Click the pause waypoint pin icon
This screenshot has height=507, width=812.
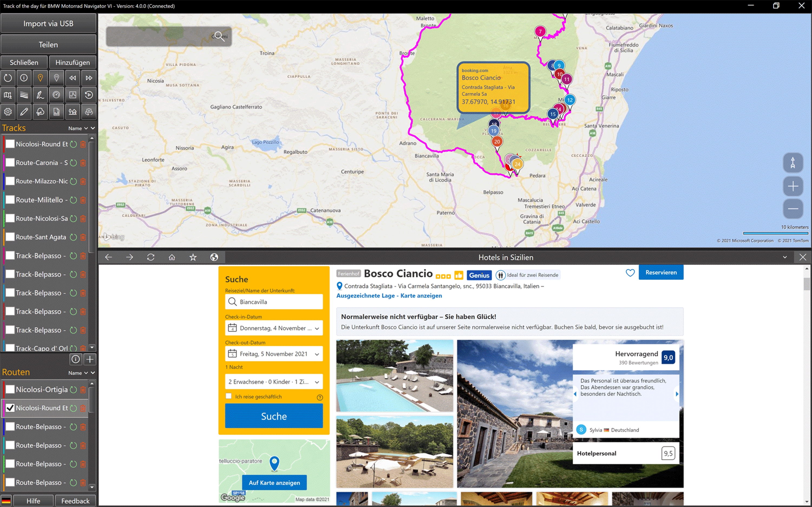[x=56, y=78]
